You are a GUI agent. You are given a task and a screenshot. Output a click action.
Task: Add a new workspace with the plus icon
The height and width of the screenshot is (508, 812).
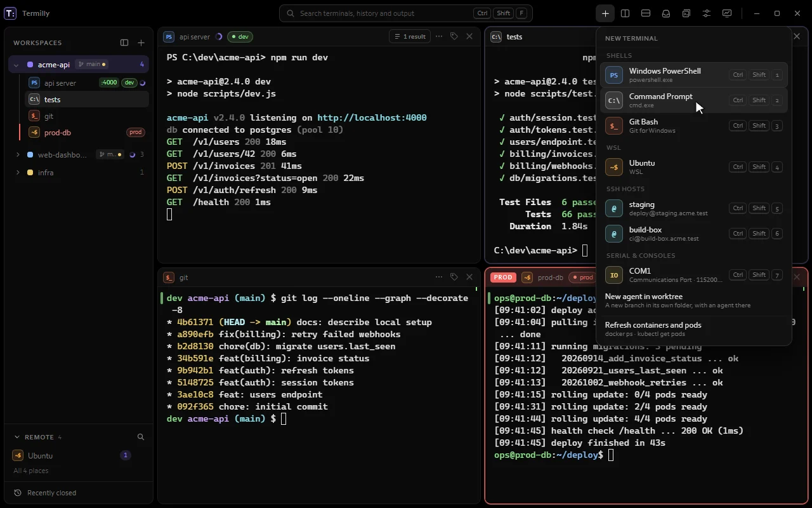(x=141, y=43)
